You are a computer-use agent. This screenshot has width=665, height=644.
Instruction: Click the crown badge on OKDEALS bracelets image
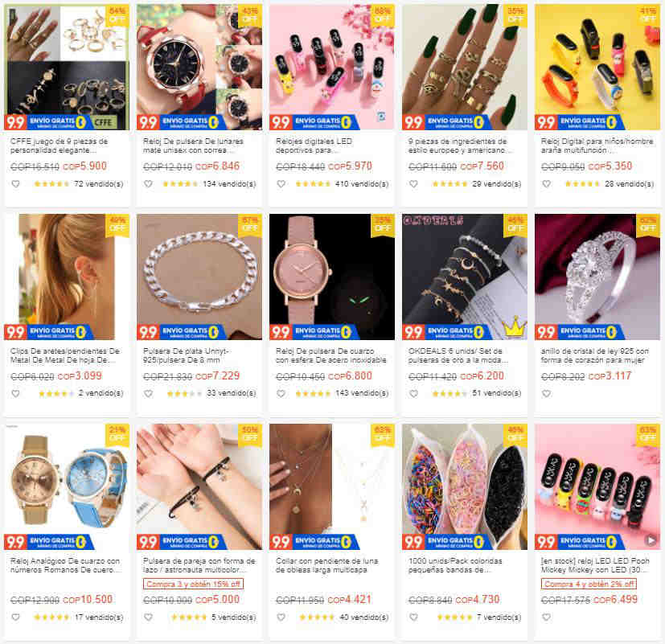coord(515,327)
